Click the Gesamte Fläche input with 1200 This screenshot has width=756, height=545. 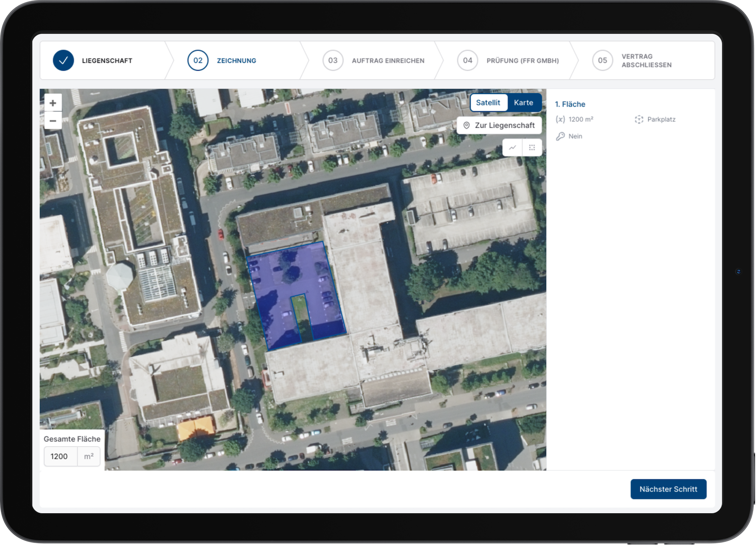pos(61,456)
